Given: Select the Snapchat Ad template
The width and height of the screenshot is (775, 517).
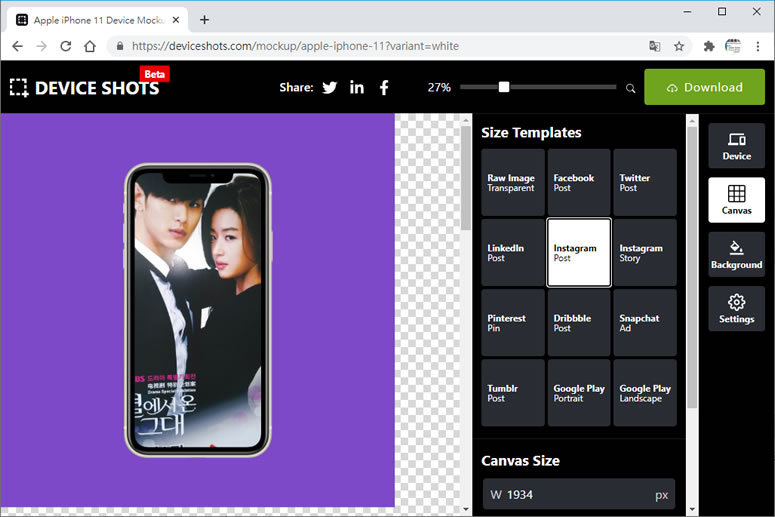Looking at the screenshot, I should [645, 323].
